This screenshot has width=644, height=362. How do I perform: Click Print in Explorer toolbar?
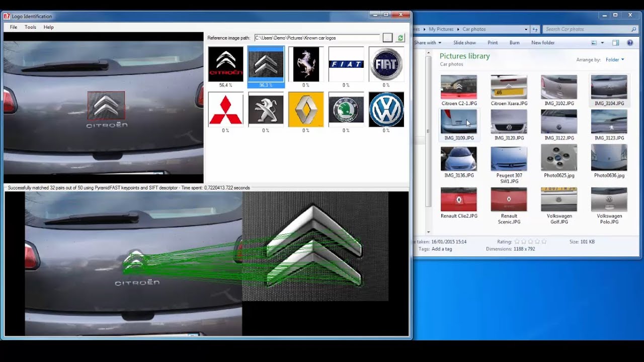tap(493, 43)
